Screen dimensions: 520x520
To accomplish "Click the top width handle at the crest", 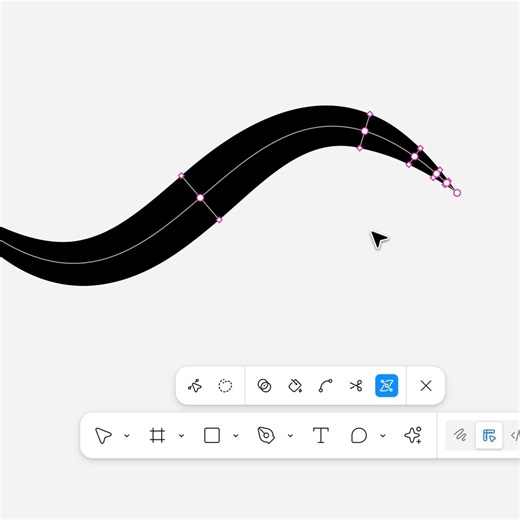I will click(370, 114).
